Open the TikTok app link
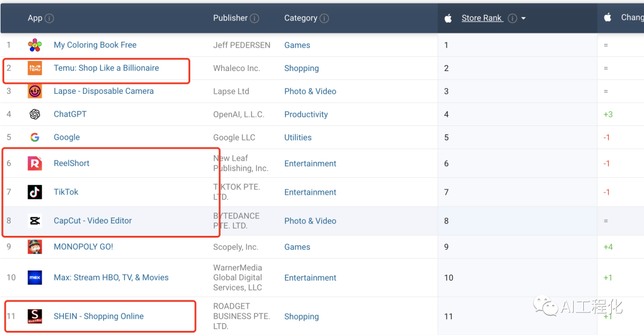The height and width of the screenshot is (335, 644). [66, 192]
